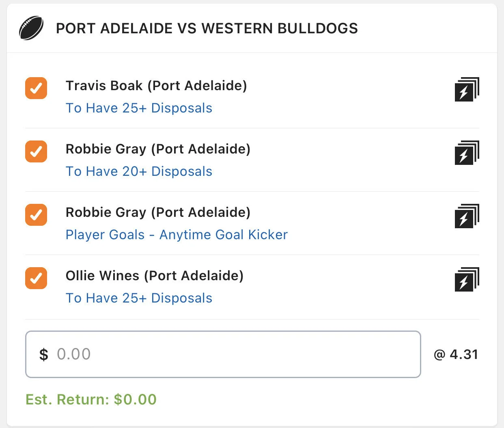
Task: Click the @ 4.31 odds label
Action: 456,355
